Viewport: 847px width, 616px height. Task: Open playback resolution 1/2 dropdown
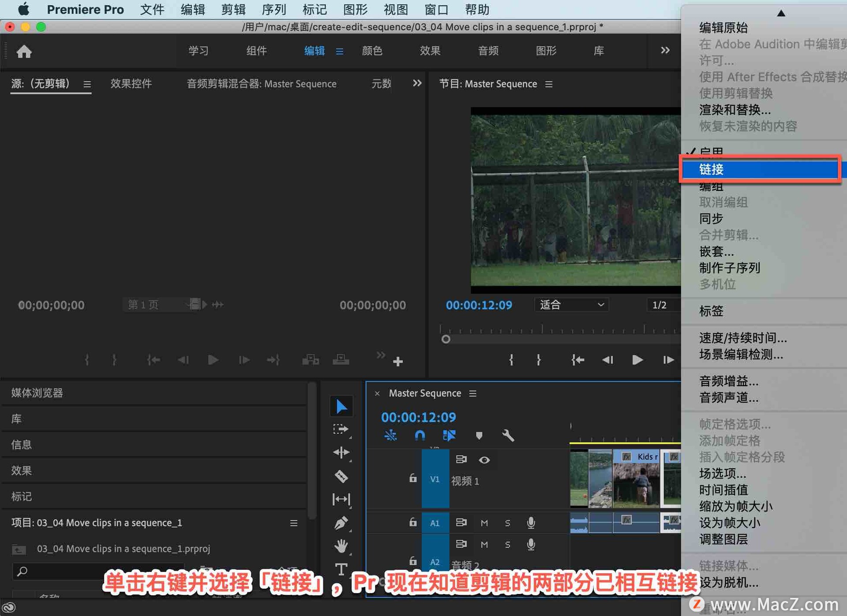click(x=663, y=305)
